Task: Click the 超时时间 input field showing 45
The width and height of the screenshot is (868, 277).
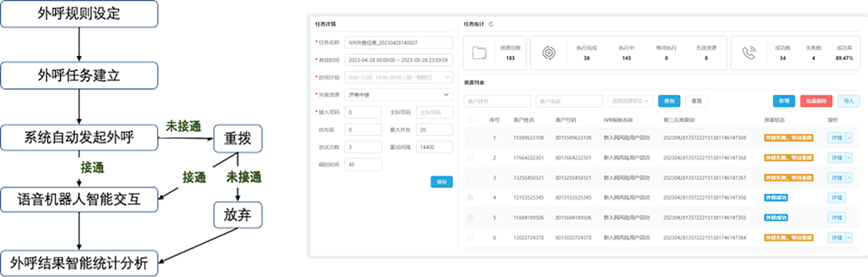Action: tap(362, 165)
